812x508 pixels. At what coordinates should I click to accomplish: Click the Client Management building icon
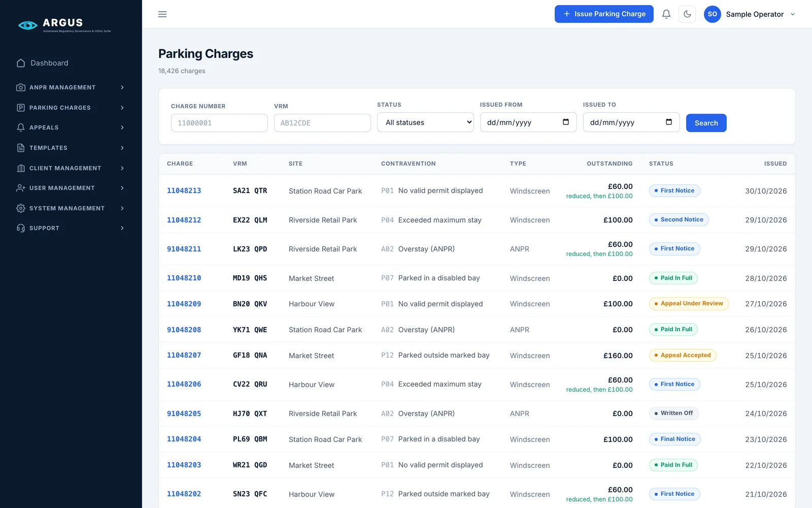coord(21,168)
